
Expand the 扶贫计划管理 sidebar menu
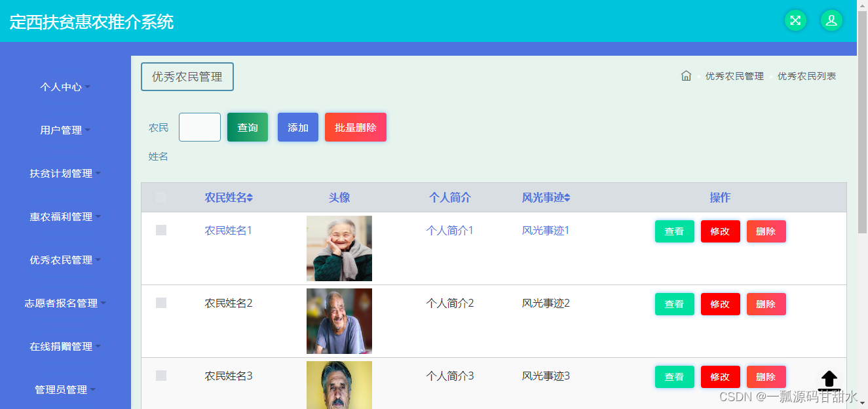coord(62,173)
